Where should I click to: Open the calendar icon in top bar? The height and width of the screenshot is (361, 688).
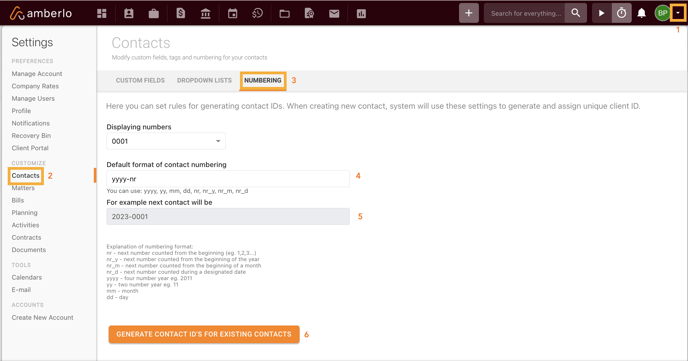tap(233, 14)
